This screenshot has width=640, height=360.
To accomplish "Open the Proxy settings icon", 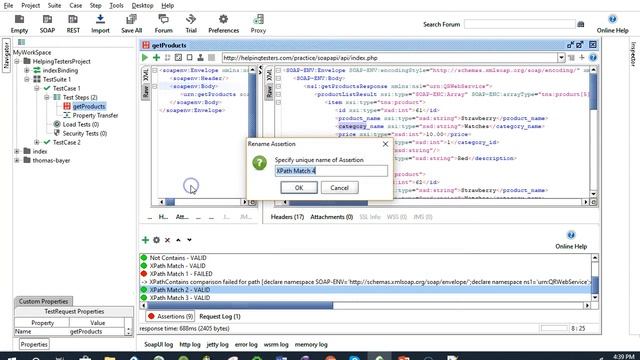I will coord(258,24).
